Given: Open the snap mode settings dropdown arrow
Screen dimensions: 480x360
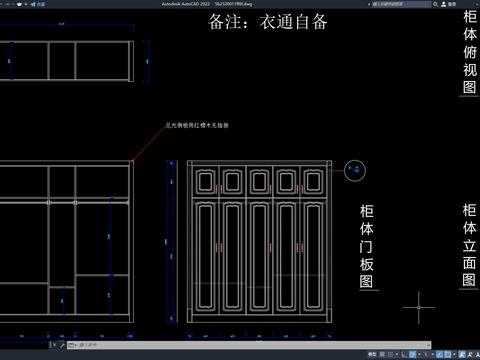Looking at the screenshot, I should 397,354.
